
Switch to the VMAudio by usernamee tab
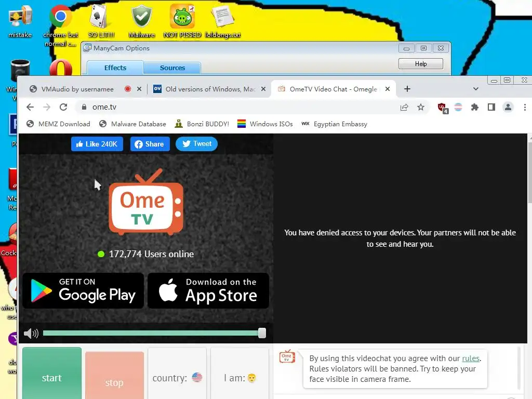click(x=77, y=89)
